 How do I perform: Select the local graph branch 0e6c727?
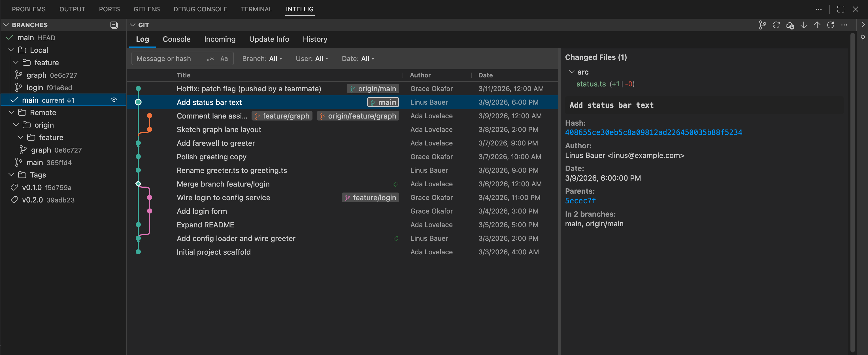tap(63, 75)
